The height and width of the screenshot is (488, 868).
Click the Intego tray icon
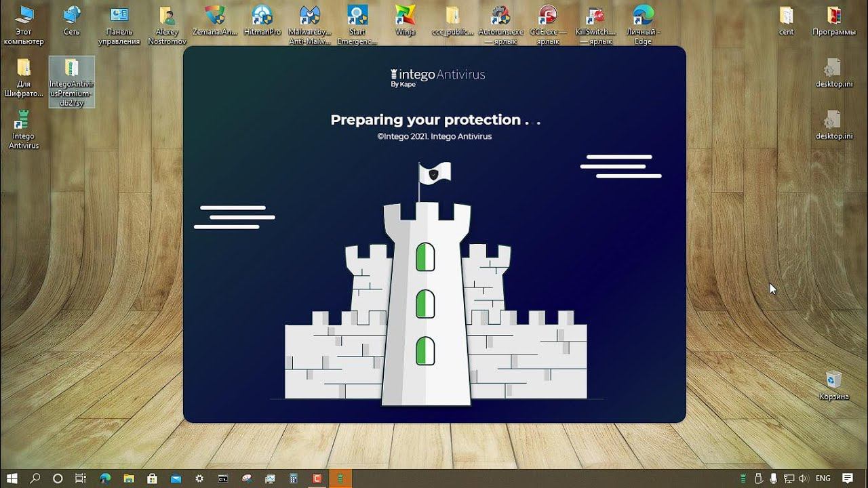pyautogui.click(x=743, y=479)
